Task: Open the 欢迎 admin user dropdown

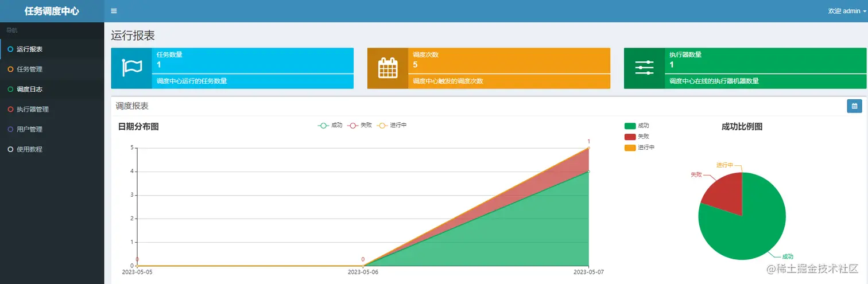Action: 847,11
